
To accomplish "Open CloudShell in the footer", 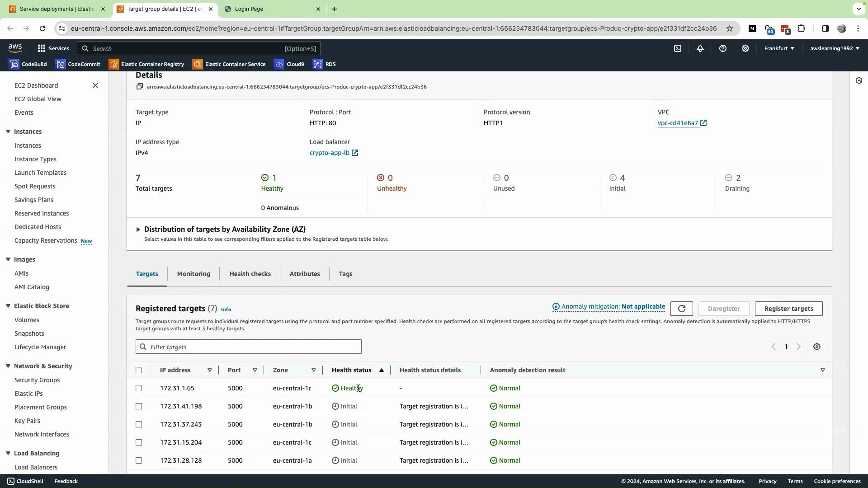I will coord(25,481).
